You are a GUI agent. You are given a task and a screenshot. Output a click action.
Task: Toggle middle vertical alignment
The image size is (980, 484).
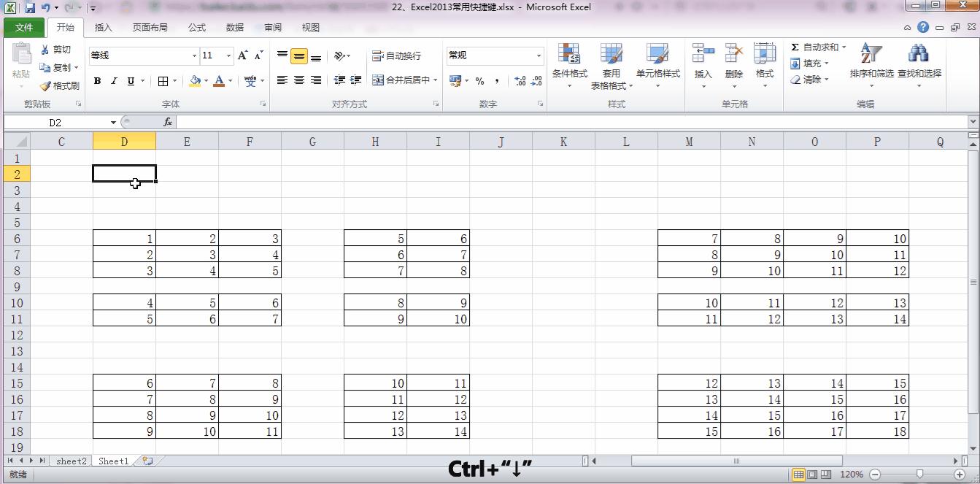299,56
